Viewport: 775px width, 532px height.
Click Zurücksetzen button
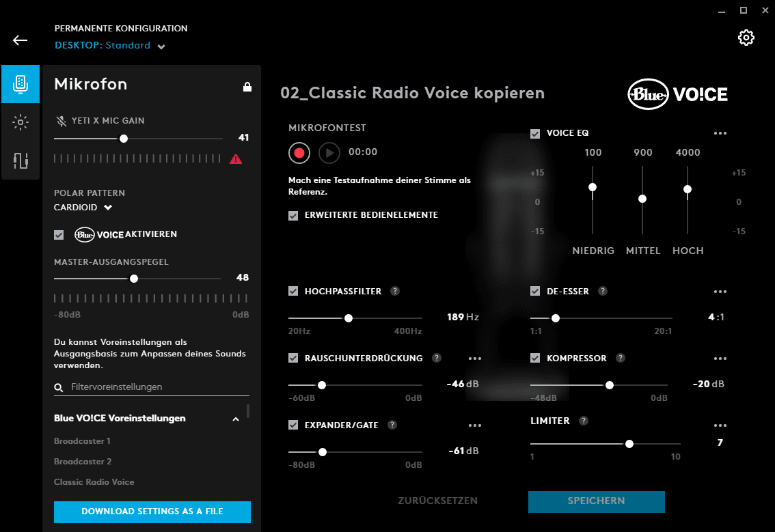pos(438,501)
